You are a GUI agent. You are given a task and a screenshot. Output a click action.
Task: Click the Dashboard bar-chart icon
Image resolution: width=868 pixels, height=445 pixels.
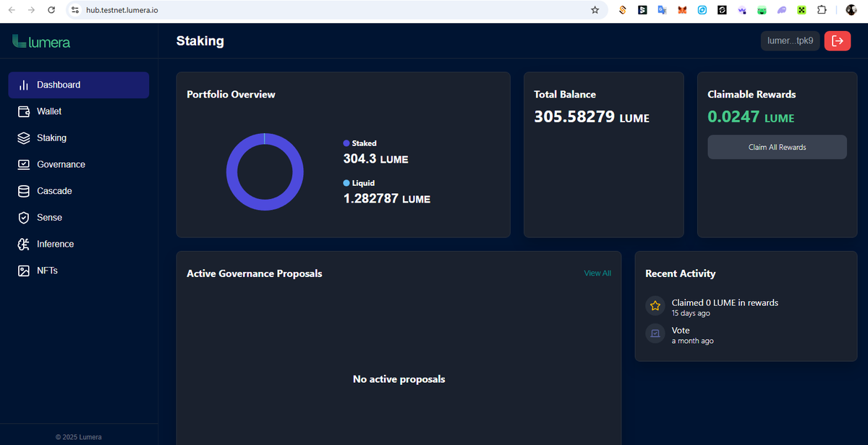point(24,85)
